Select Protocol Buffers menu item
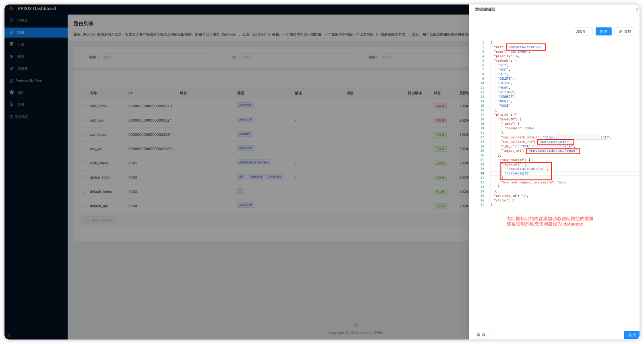 [36, 81]
